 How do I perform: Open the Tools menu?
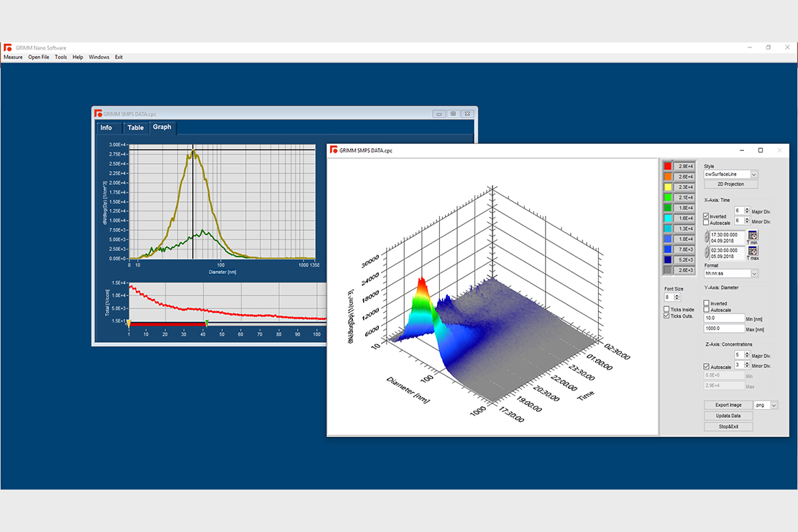[x=61, y=57]
